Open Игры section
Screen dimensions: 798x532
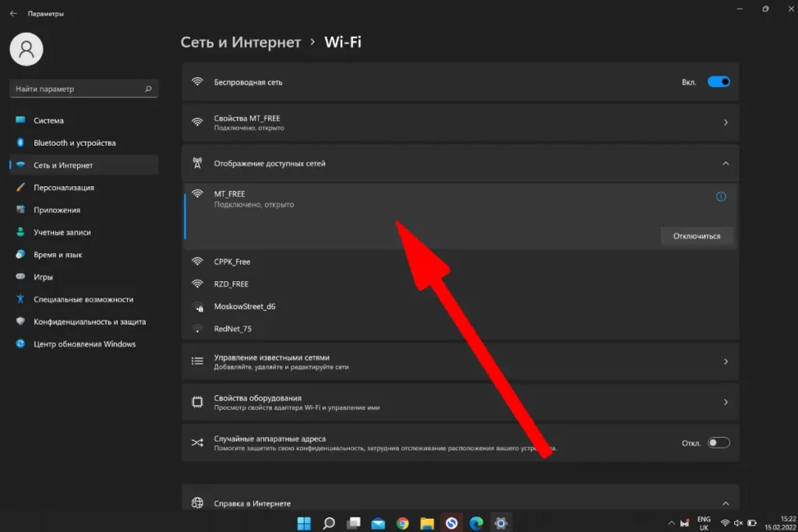pyautogui.click(x=84, y=277)
